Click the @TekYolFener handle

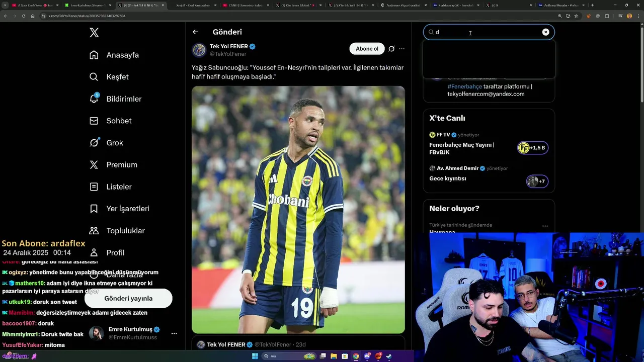coord(228,54)
